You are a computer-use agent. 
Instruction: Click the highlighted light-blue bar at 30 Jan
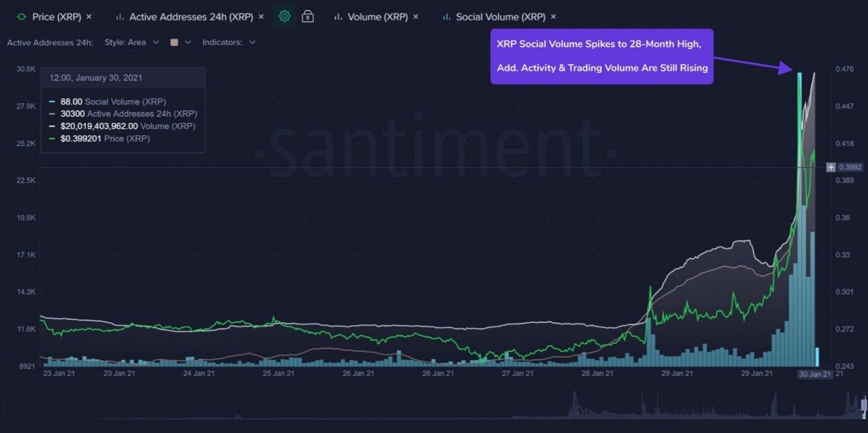pos(817,356)
